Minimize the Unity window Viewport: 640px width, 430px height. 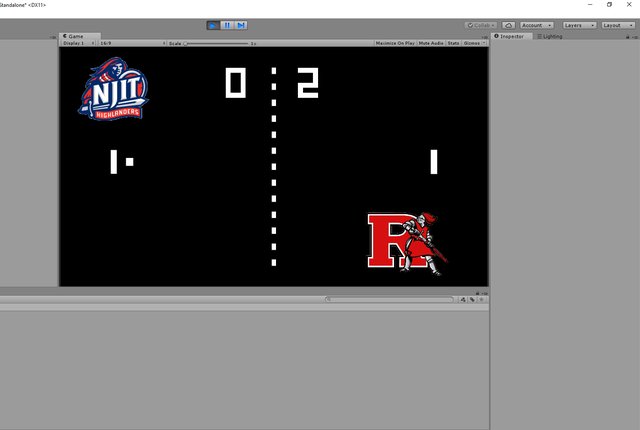click(x=590, y=4)
